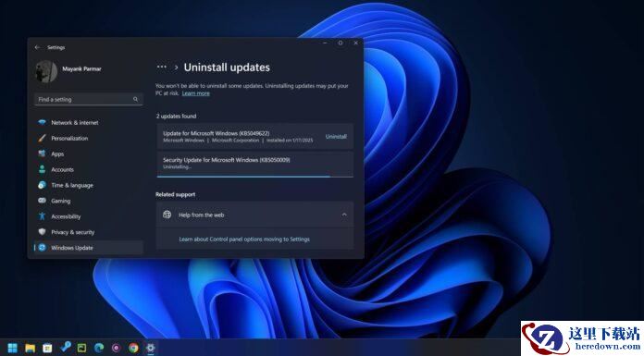Collapse the Help from the web section
644x356 pixels.
point(344,215)
